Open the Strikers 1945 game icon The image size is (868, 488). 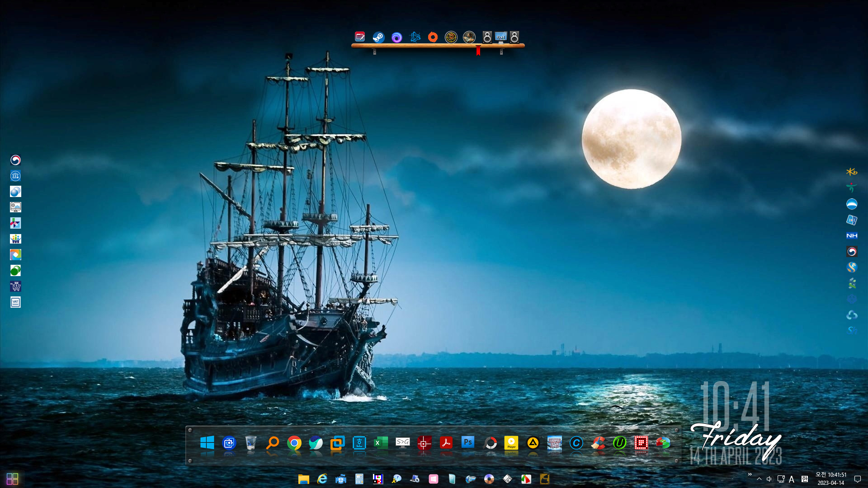point(555,443)
